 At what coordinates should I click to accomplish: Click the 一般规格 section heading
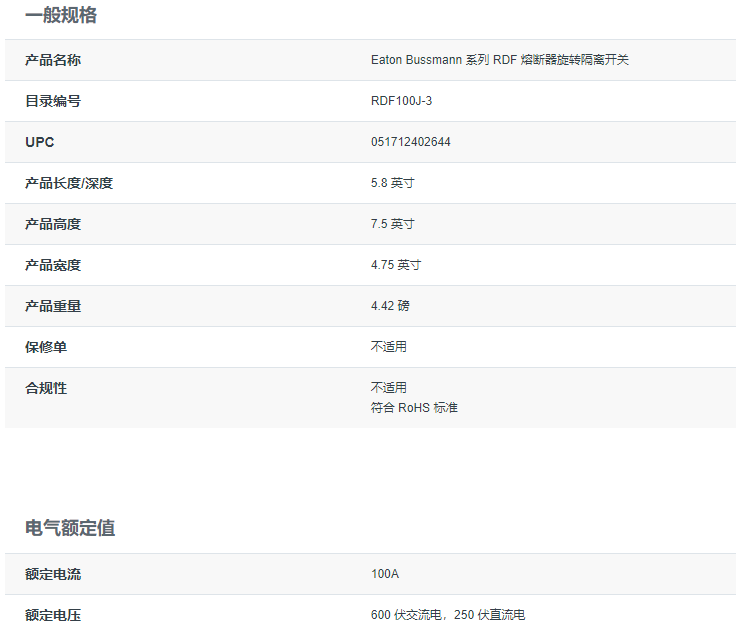coord(61,16)
